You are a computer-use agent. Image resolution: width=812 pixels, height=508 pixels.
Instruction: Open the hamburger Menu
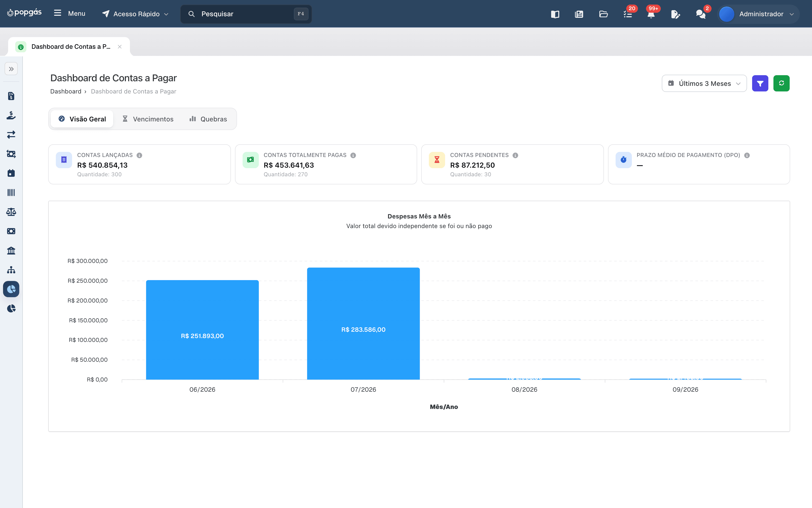coord(70,13)
